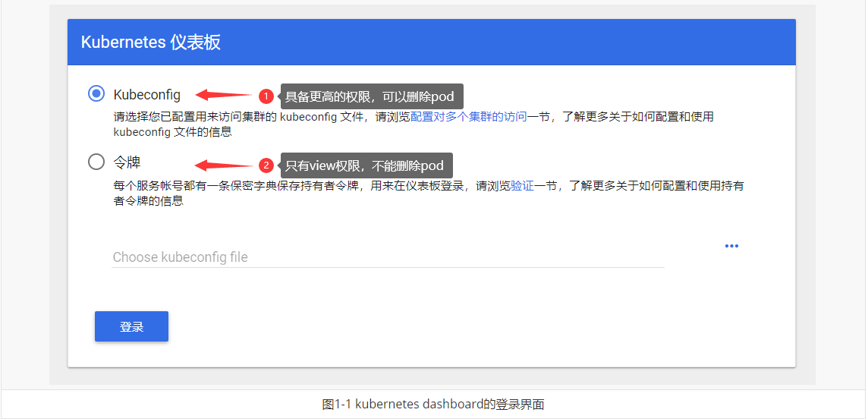Select the Kubeconfig radio button
This screenshot has height=419, width=868.
(96, 93)
